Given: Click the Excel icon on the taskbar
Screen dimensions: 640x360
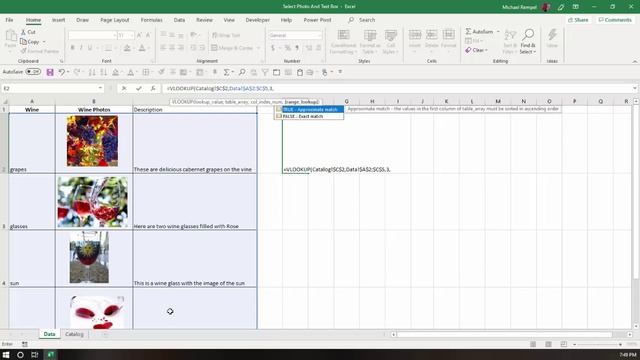Looking at the screenshot, I should click(50, 355).
